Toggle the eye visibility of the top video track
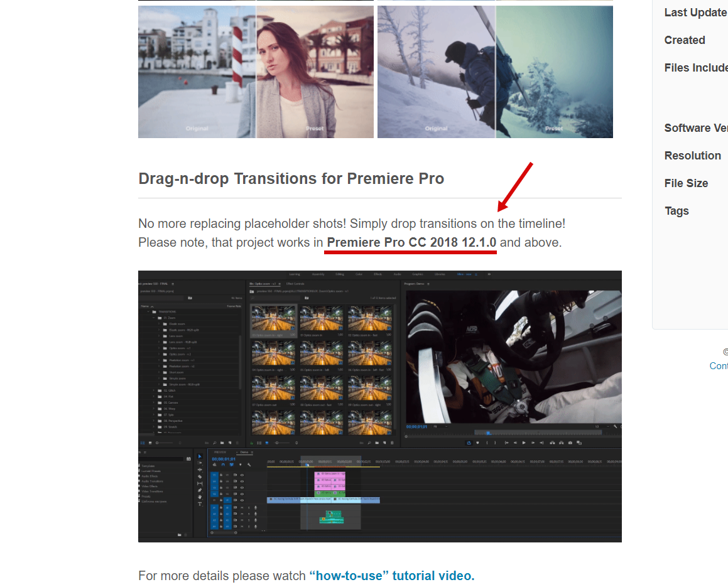728x587 pixels. 242,475
